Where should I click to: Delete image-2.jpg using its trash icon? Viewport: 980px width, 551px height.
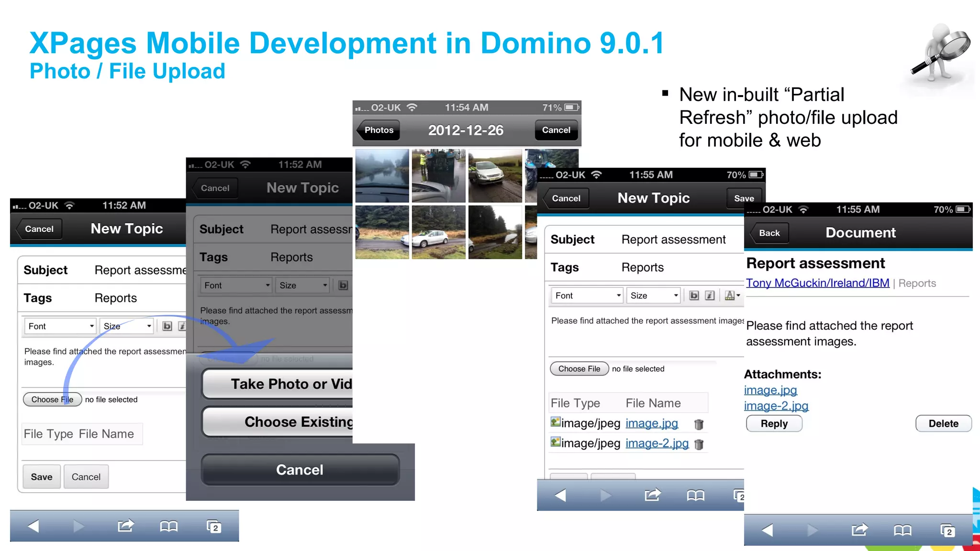699,444
